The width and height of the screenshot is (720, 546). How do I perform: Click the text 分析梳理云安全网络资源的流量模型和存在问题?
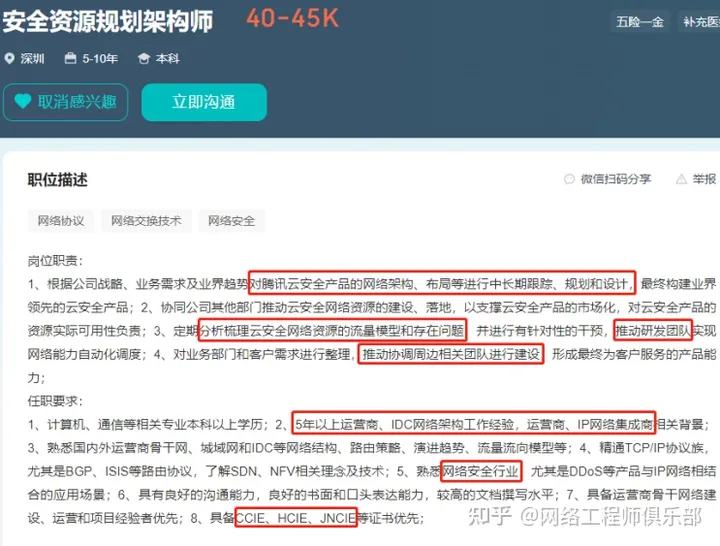(332, 331)
